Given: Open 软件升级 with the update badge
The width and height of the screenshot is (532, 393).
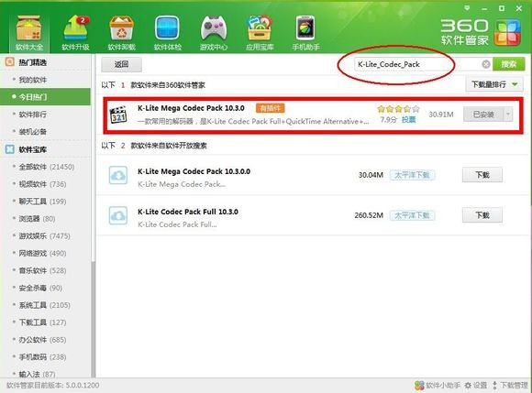Looking at the screenshot, I should [x=75, y=33].
